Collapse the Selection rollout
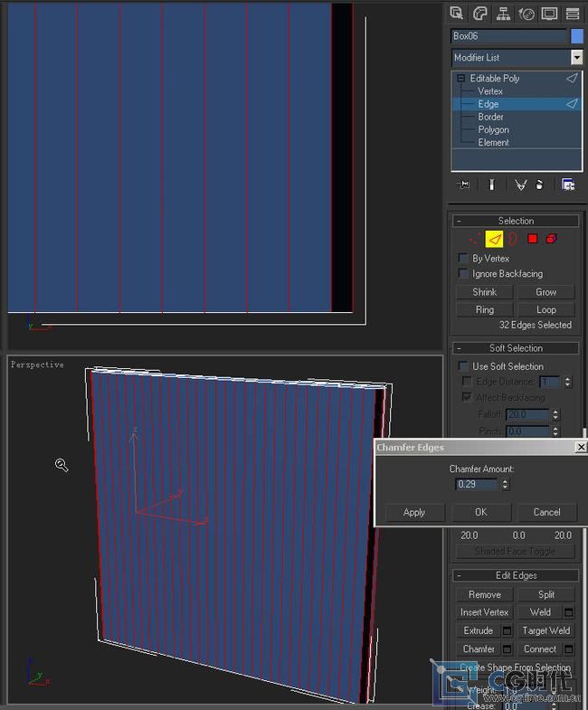This screenshot has height=710, width=588. (x=516, y=221)
